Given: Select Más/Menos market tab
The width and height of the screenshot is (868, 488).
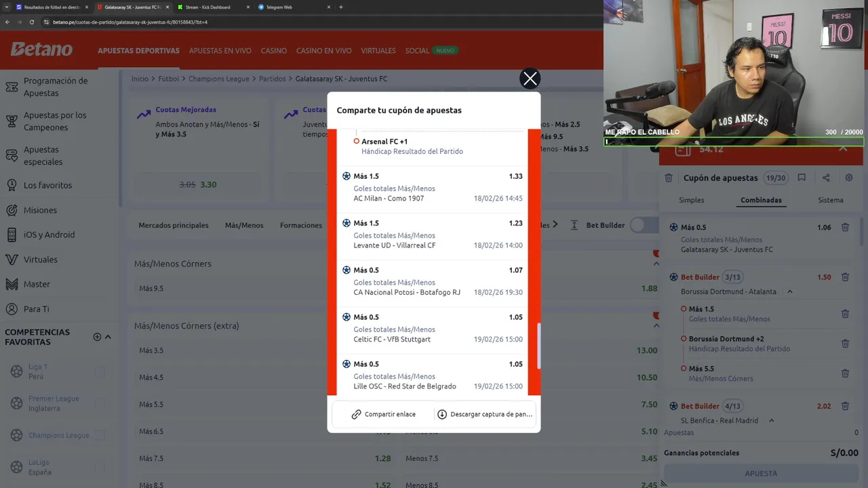Looking at the screenshot, I should 244,225.
